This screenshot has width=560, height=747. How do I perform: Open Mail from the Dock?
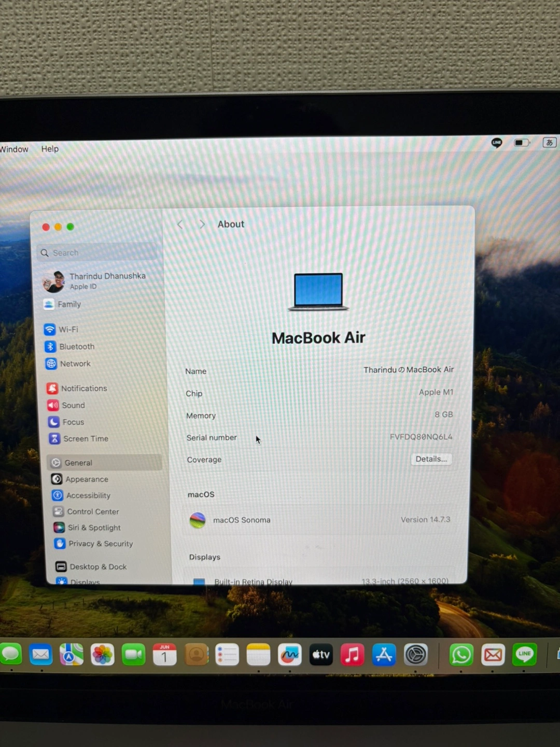tap(41, 655)
